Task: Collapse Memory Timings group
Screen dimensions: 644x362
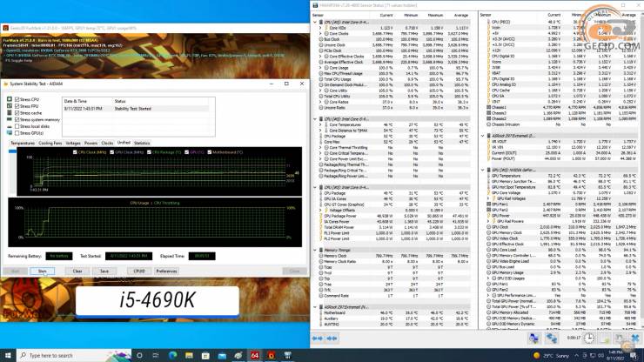Action: coord(315,250)
